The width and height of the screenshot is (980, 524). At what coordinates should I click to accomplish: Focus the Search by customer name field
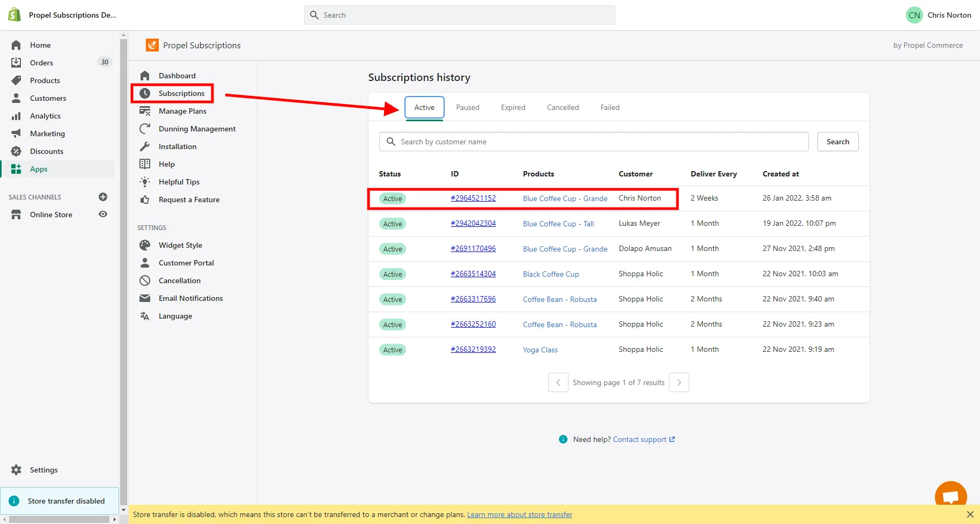[594, 142]
